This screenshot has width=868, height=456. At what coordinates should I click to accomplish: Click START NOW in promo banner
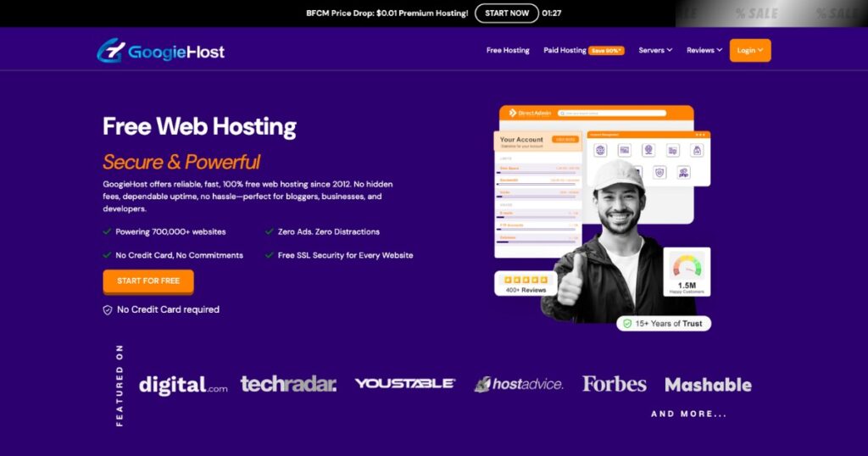coord(507,14)
